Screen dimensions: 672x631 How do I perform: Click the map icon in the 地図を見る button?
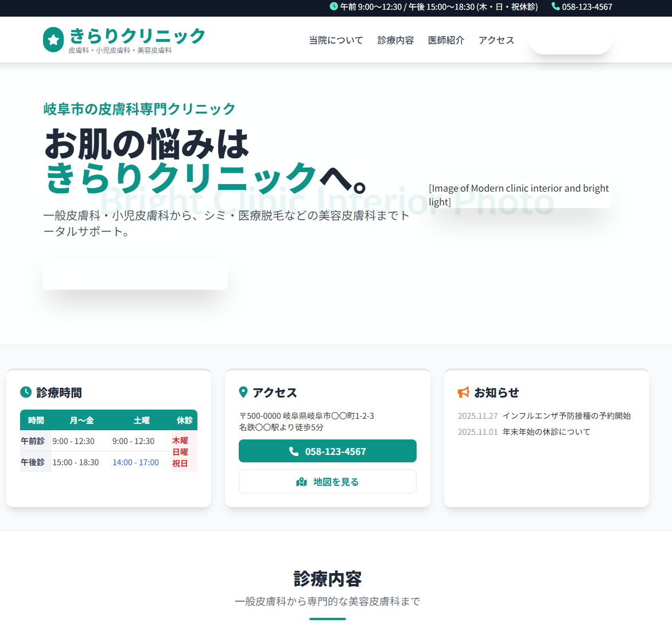[301, 481]
